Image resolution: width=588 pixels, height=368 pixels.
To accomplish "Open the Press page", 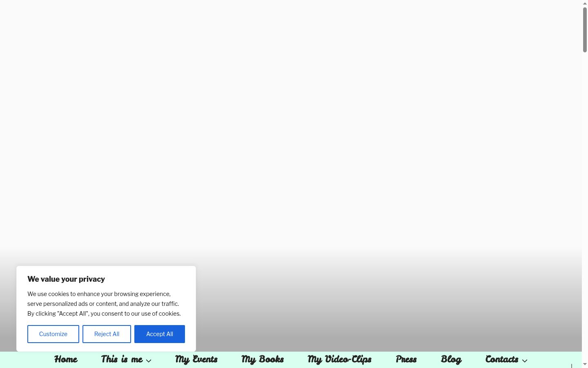I will coord(406,359).
